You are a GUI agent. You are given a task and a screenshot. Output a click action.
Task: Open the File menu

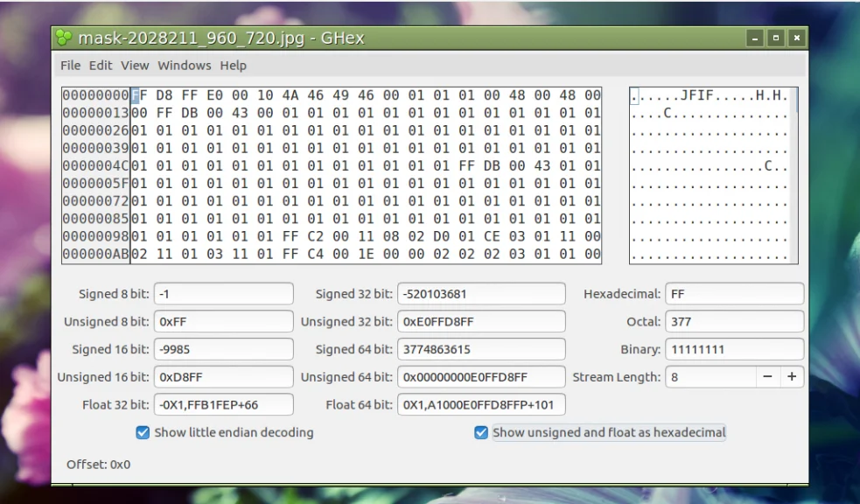tap(70, 66)
